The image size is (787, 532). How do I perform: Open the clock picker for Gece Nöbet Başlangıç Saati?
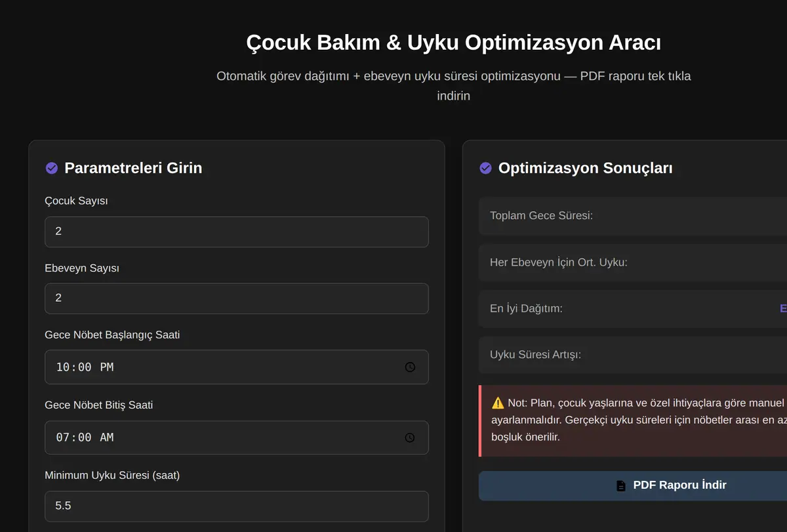410,367
